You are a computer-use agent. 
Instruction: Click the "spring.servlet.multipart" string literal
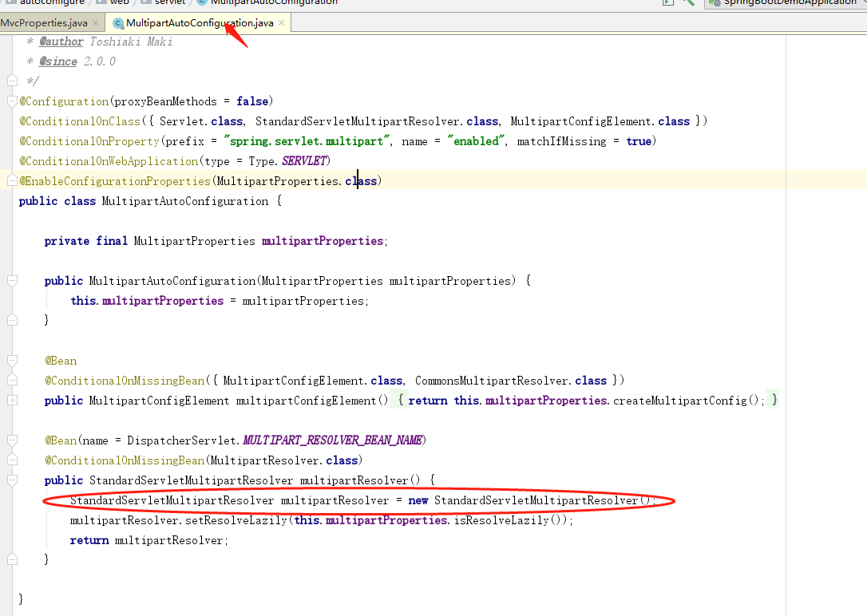pyautogui.click(x=307, y=141)
